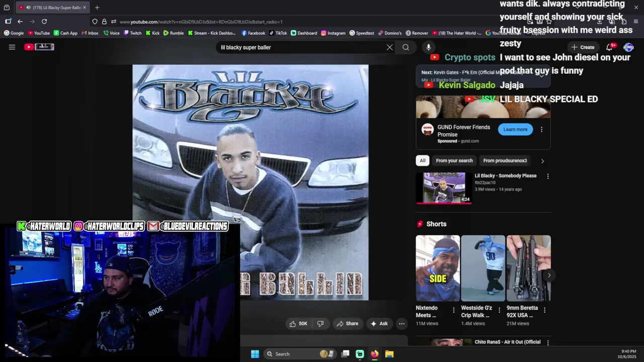Open the Kick bookmark
Screen dimensions: 644x362
tap(152, 33)
